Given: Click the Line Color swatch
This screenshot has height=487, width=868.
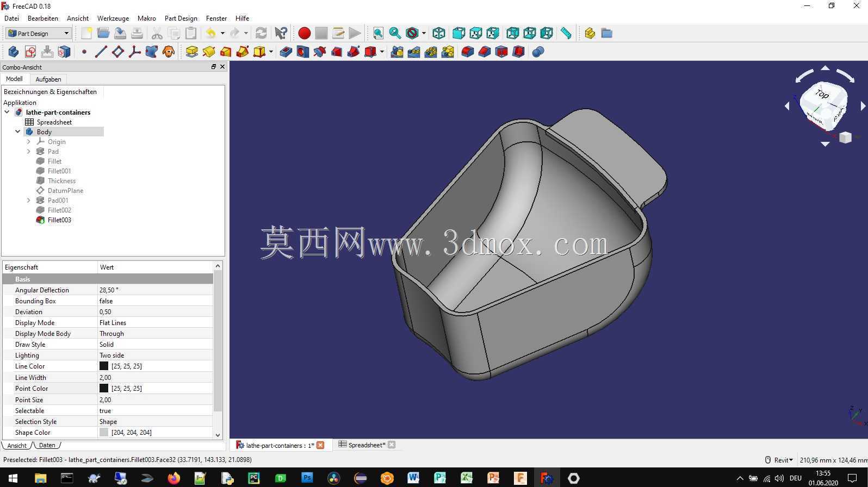Looking at the screenshot, I should [104, 366].
